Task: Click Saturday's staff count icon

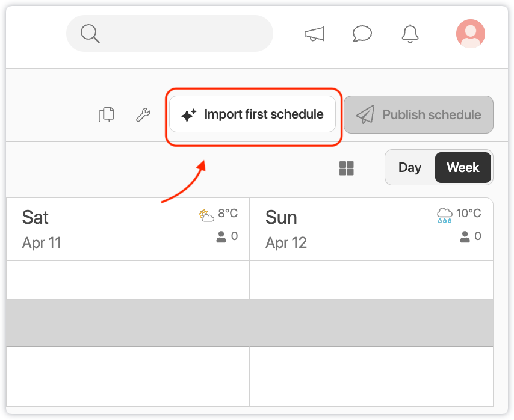Action: click(221, 237)
